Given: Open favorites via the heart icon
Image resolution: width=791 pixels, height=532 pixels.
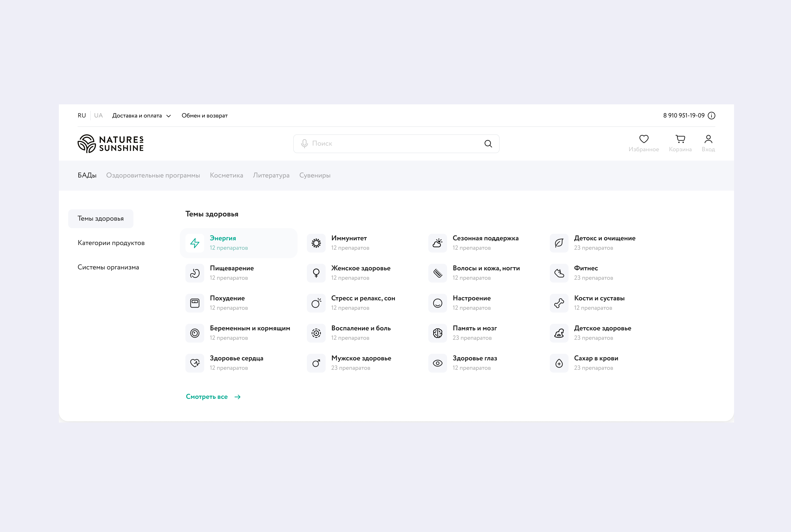Looking at the screenshot, I should 644,139.
